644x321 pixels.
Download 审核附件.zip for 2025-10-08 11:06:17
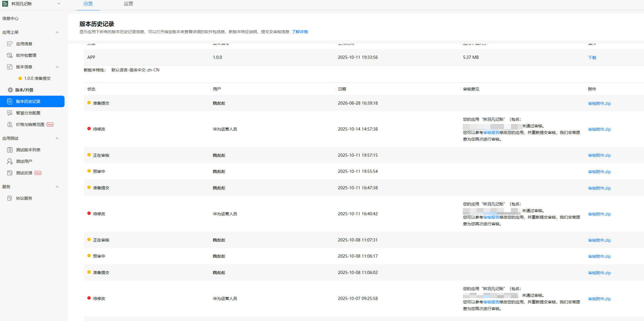click(599, 256)
